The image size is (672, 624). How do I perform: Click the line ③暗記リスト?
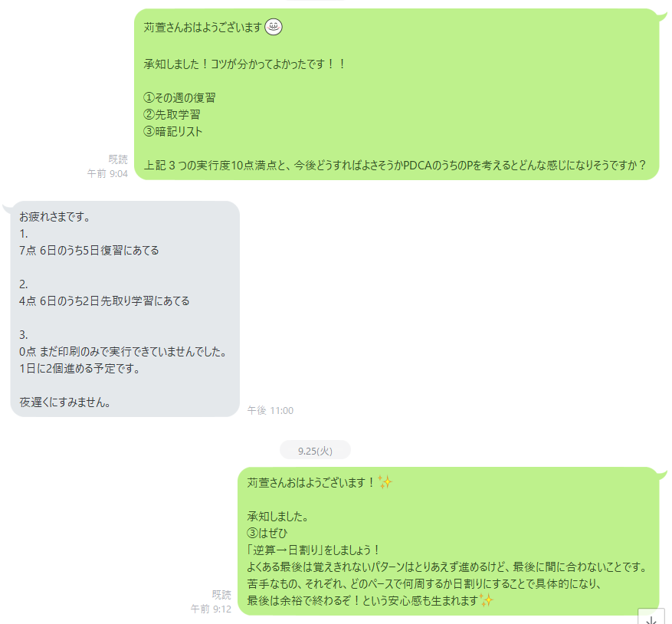tap(172, 131)
